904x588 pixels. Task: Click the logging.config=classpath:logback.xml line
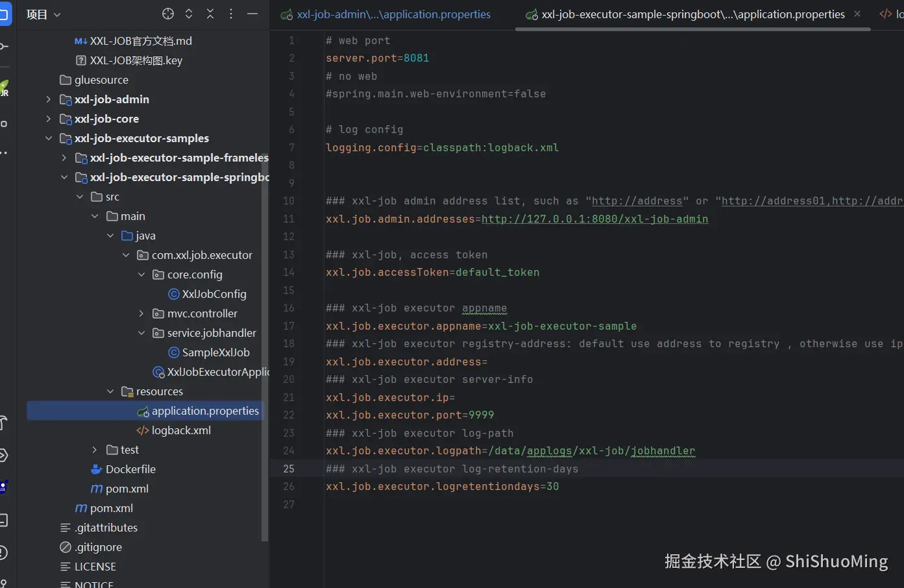click(x=442, y=148)
